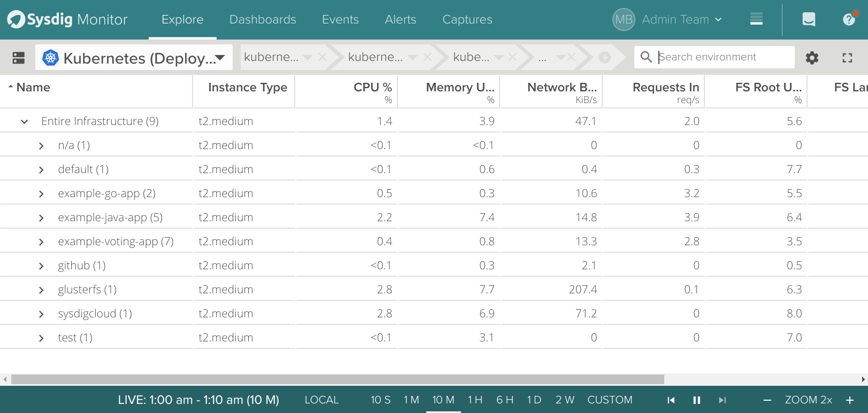Open the first kuberne... level dropdown arrow

pyautogui.click(x=308, y=57)
